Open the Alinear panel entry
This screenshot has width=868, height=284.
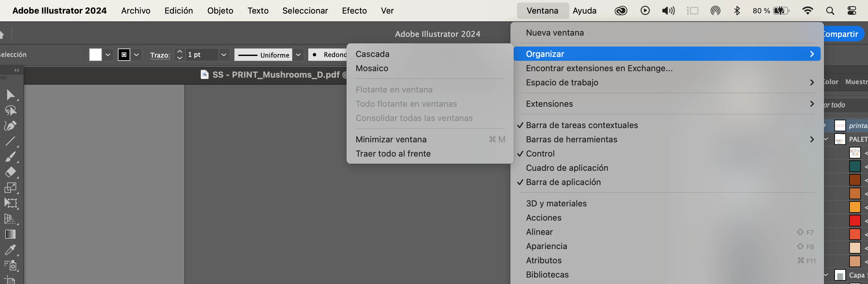coord(667,232)
